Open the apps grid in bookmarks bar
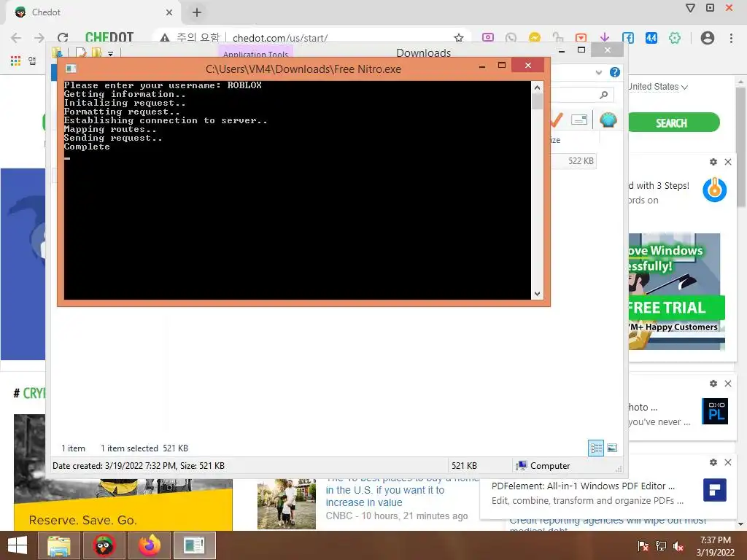Viewport: 747px width, 560px height. tap(16, 61)
